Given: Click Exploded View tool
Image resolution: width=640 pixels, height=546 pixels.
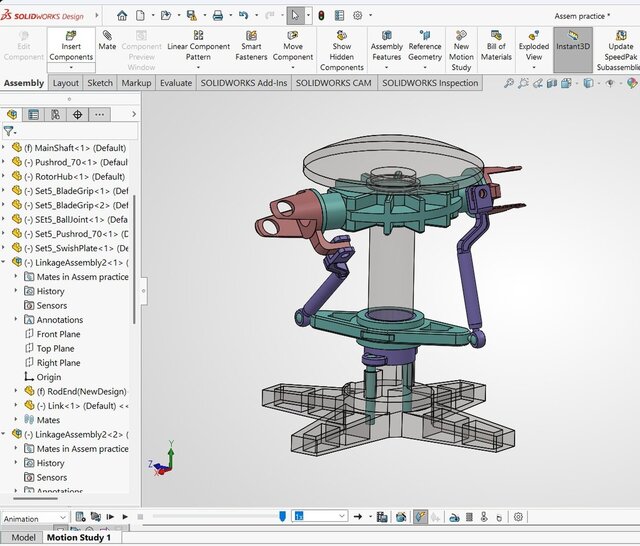Looking at the screenshot, I should pyautogui.click(x=534, y=46).
